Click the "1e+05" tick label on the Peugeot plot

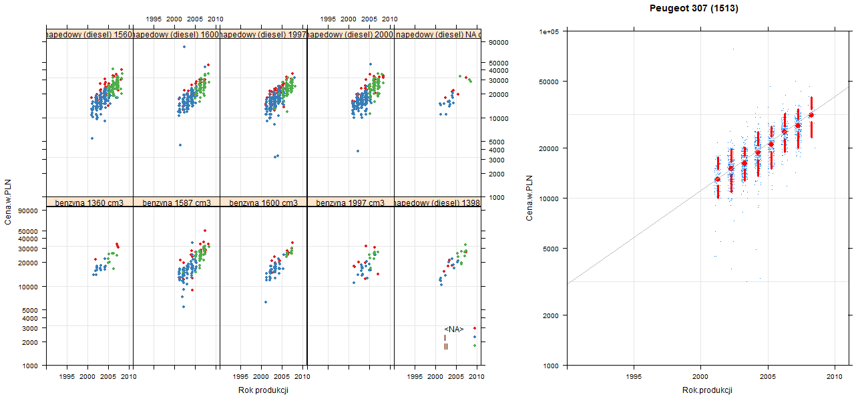click(x=550, y=31)
